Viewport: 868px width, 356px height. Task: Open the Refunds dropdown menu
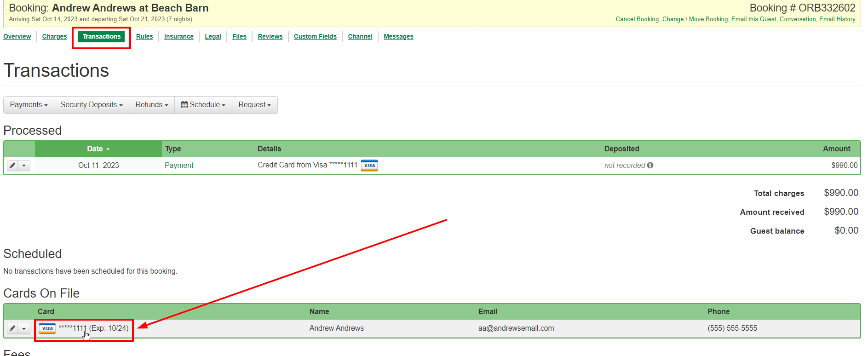(151, 105)
